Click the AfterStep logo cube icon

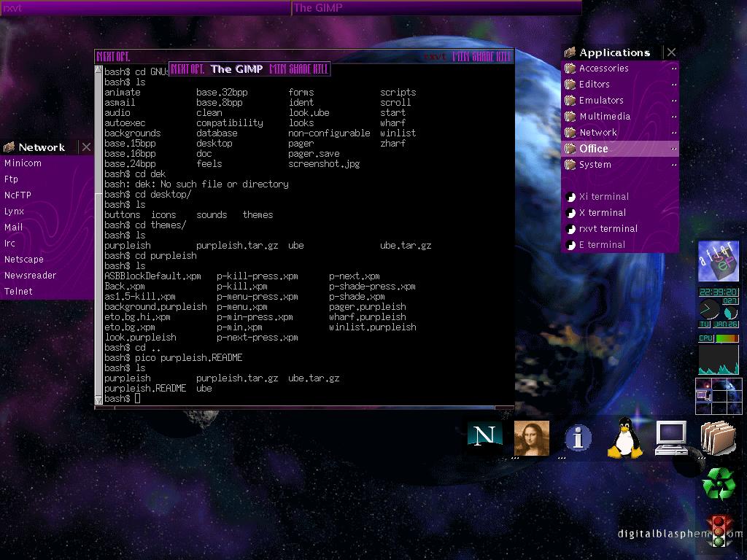[719, 261]
